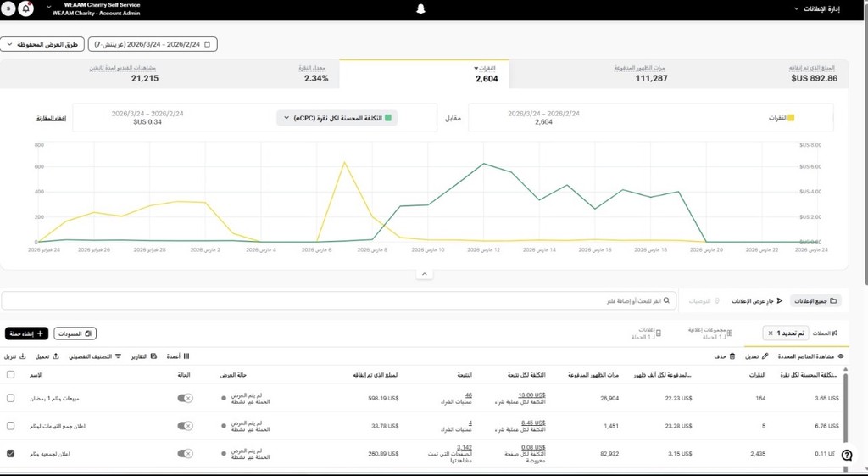The image size is (868, 476).
Task: Click the create campaign (إنشاء حملة) button
Action: click(26, 333)
